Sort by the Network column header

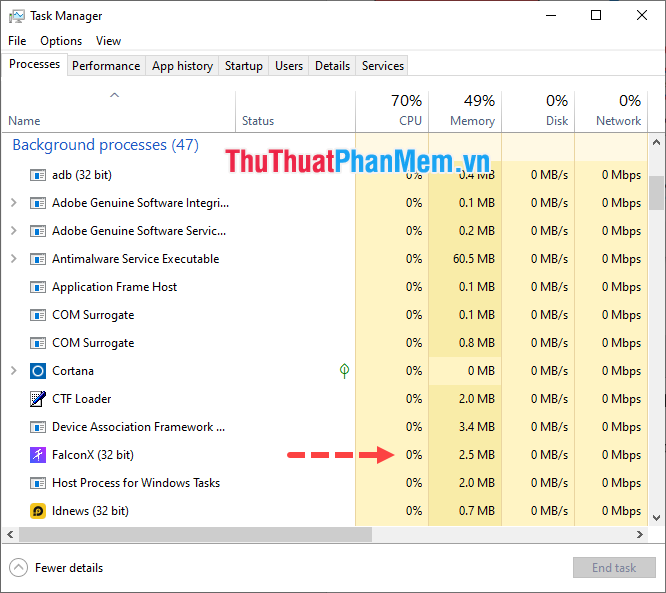[x=611, y=111]
